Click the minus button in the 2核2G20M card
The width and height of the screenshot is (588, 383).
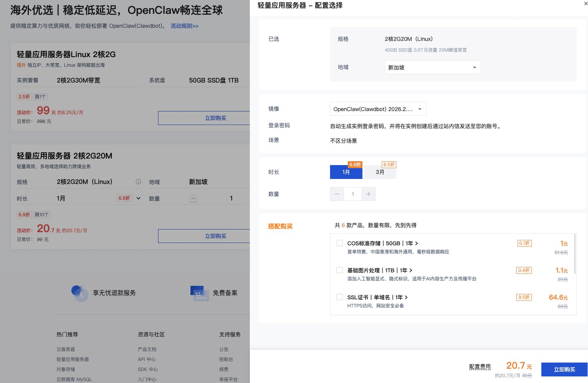[194, 198]
